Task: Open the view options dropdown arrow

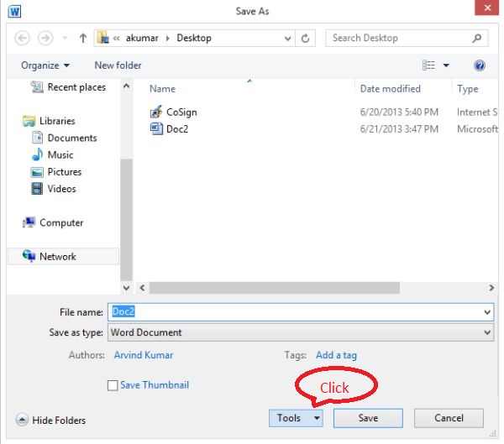Action: click(x=446, y=65)
